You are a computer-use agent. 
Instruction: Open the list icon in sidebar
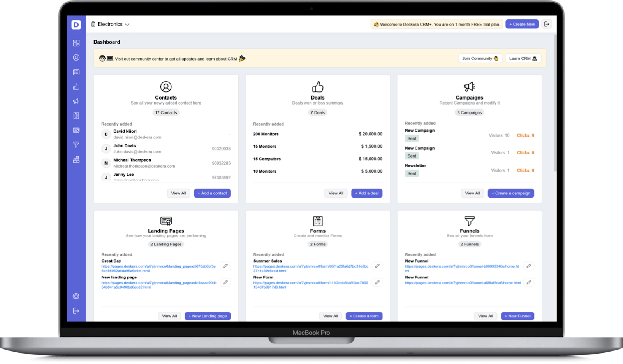[76, 72]
